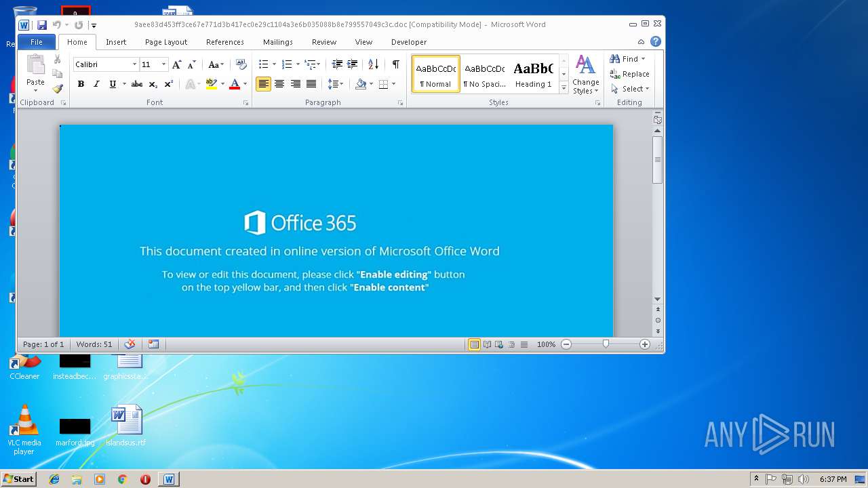
Task: Shrink the font size
Action: coord(192,64)
